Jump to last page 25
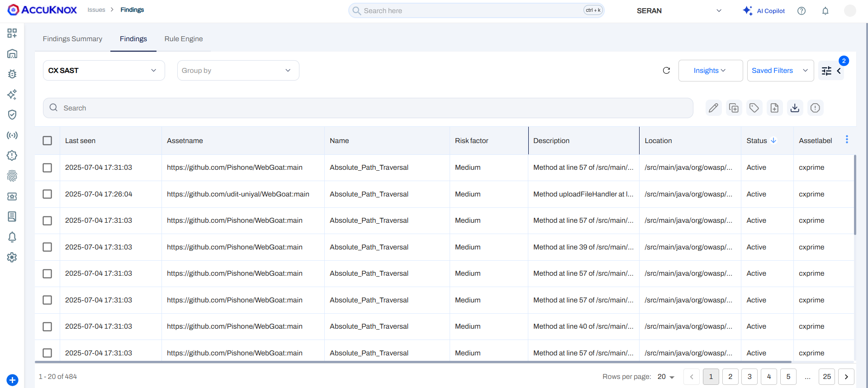The image size is (868, 388). (827, 377)
